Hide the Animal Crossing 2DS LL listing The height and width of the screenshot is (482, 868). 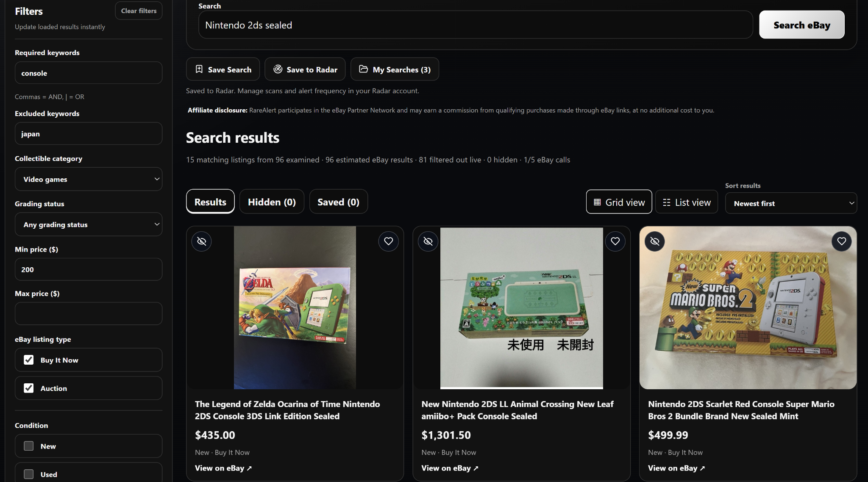[x=428, y=241]
